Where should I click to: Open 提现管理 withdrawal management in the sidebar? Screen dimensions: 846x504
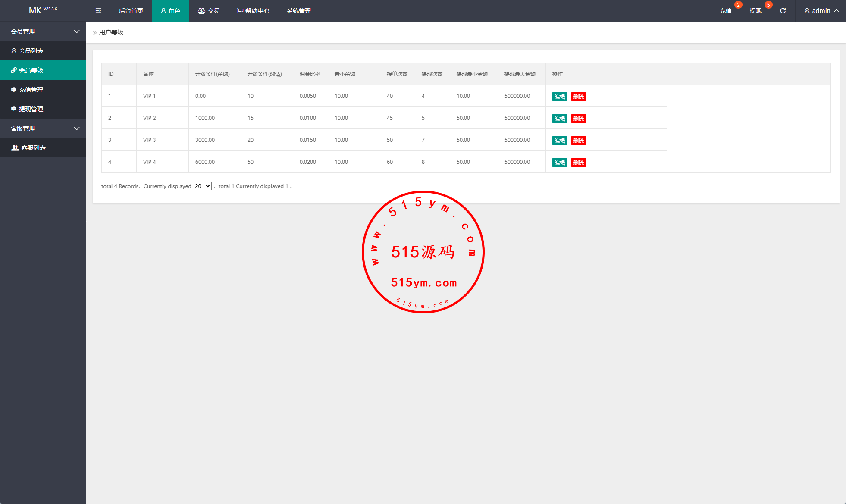pyautogui.click(x=31, y=109)
